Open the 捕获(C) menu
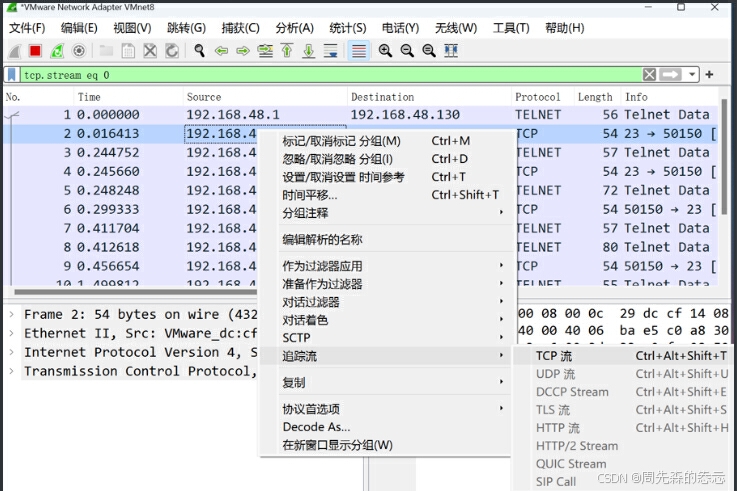 [240, 28]
